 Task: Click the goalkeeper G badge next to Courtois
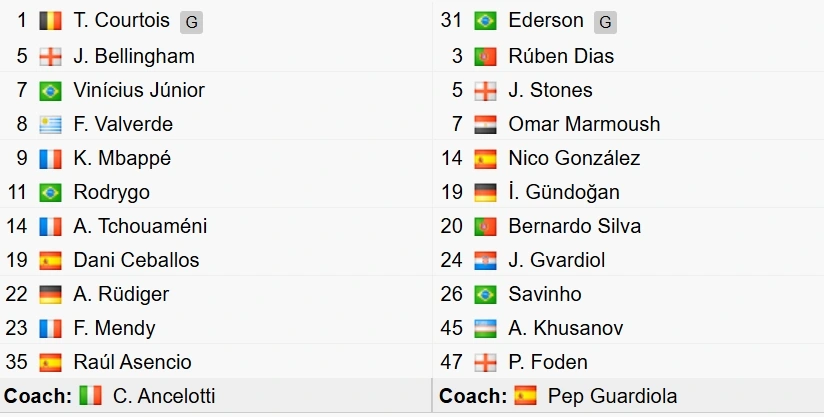point(191,23)
